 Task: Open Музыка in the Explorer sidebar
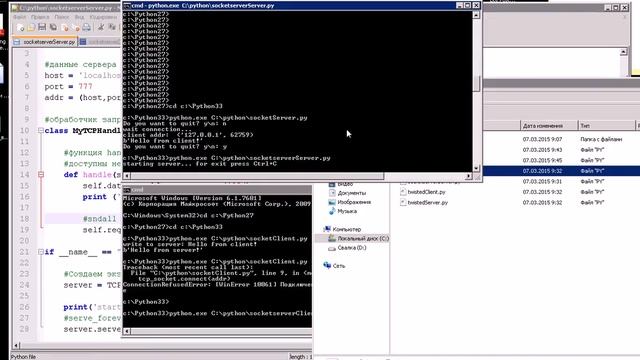(343, 211)
